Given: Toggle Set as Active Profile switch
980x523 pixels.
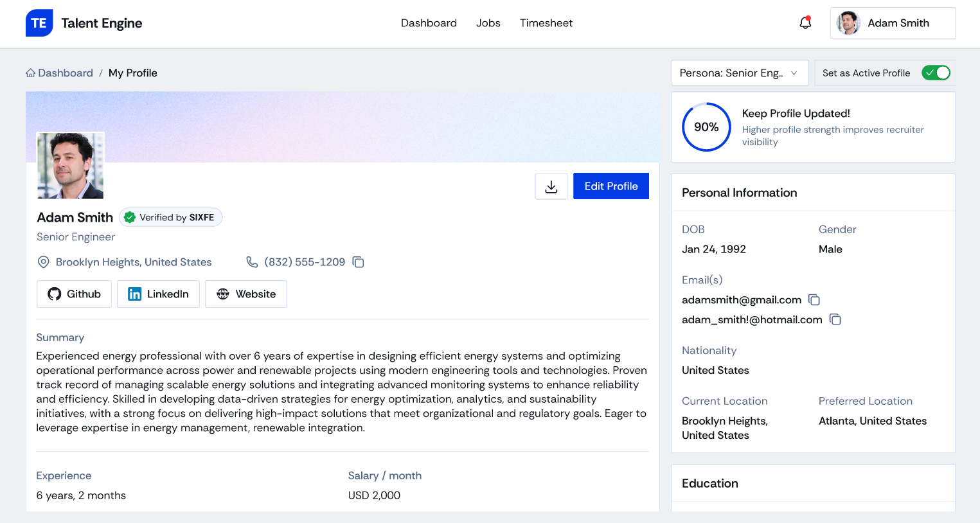Looking at the screenshot, I should tap(936, 73).
